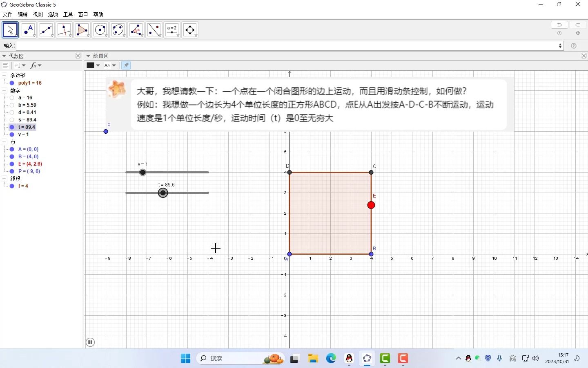Select the Line through two points tool
Viewport: 588px width, 368px height.
(x=47, y=30)
